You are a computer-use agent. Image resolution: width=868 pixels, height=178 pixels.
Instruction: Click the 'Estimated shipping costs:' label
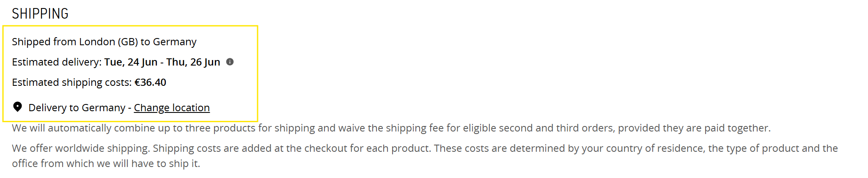(x=72, y=82)
